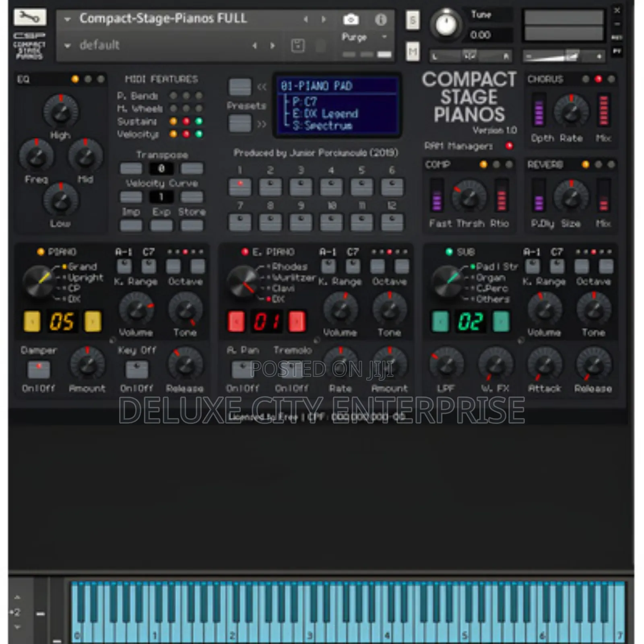Select next snapshot arrow next to default
The image size is (644, 644).
tap(273, 45)
